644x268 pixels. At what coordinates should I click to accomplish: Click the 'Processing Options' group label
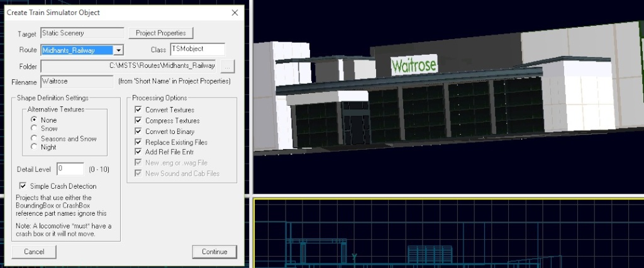tap(159, 98)
